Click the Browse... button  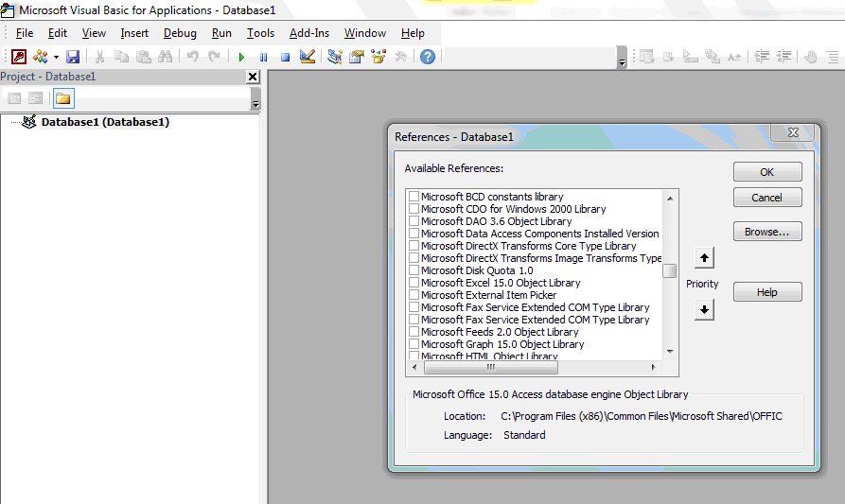[767, 232]
